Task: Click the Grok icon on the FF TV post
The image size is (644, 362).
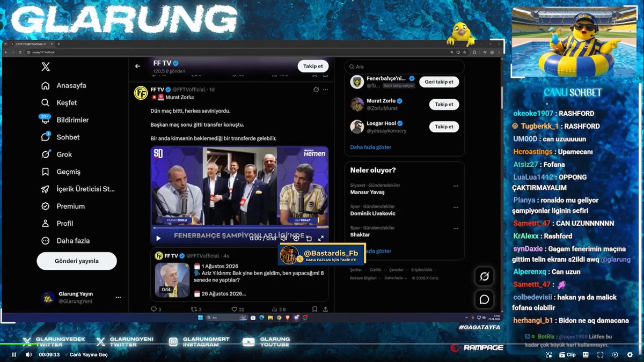Action: [x=316, y=90]
